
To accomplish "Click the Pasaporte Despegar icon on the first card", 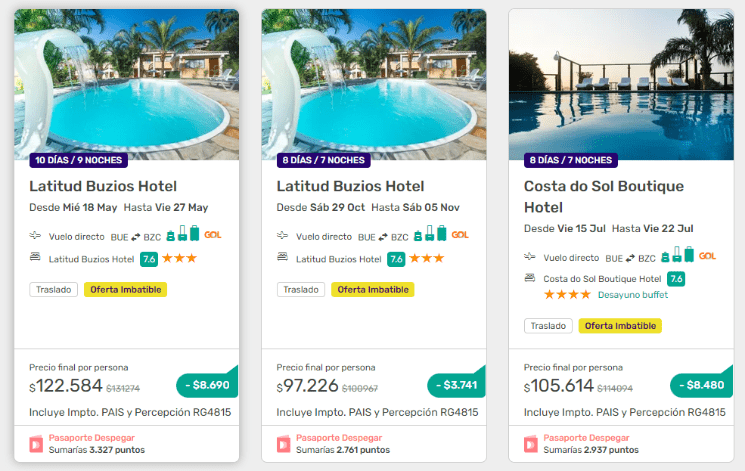I will [36, 443].
